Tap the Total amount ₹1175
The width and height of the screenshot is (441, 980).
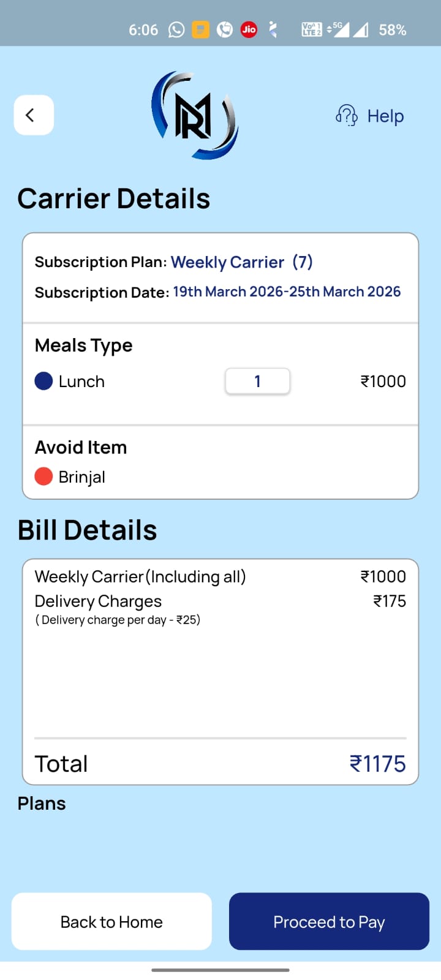coord(377,764)
